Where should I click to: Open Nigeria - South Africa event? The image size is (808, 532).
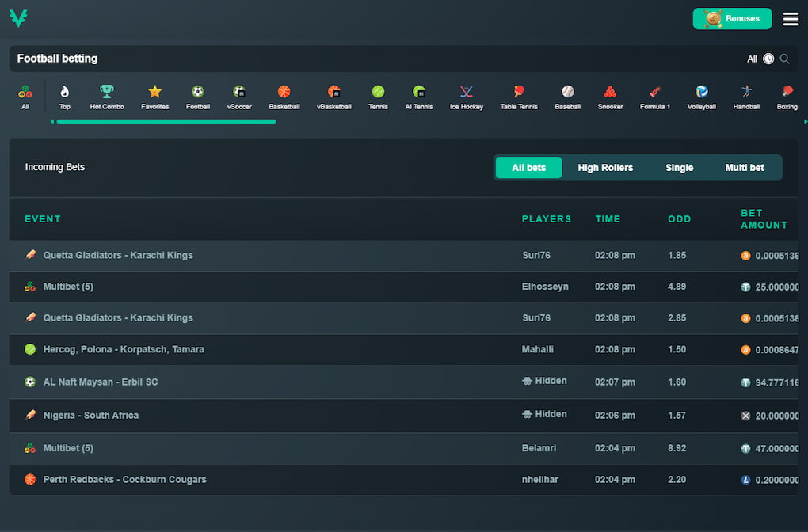(403, 416)
